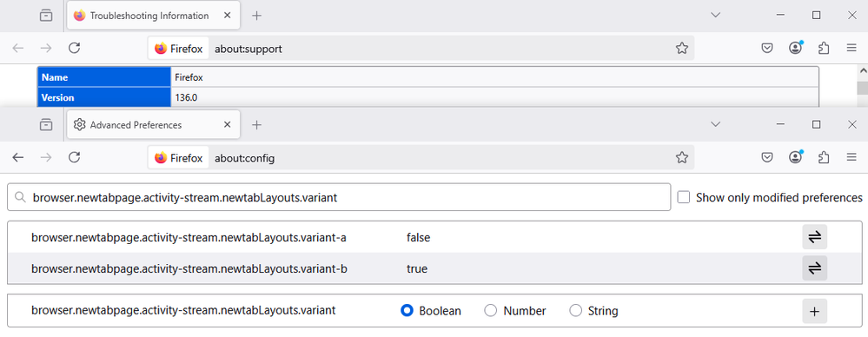This screenshot has width=868, height=337.
Task: List all tabs in Advanced Preferences window
Action: (x=715, y=124)
